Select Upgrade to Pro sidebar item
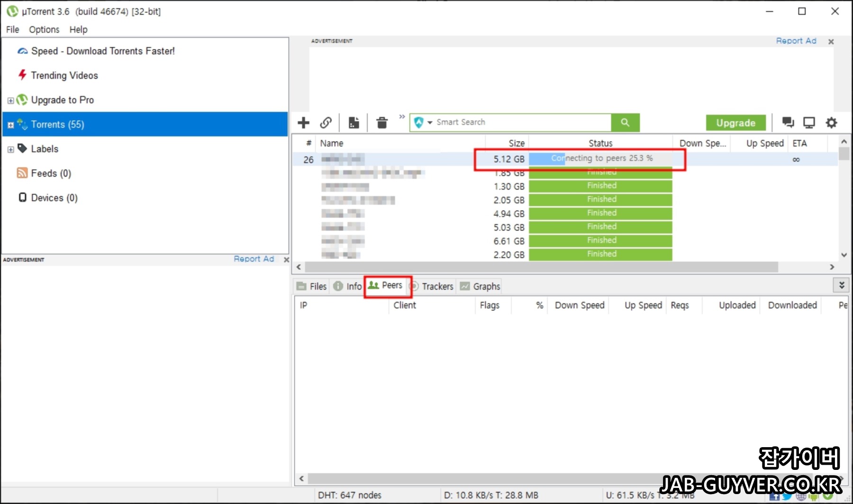Image resolution: width=853 pixels, height=504 pixels. (62, 100)
